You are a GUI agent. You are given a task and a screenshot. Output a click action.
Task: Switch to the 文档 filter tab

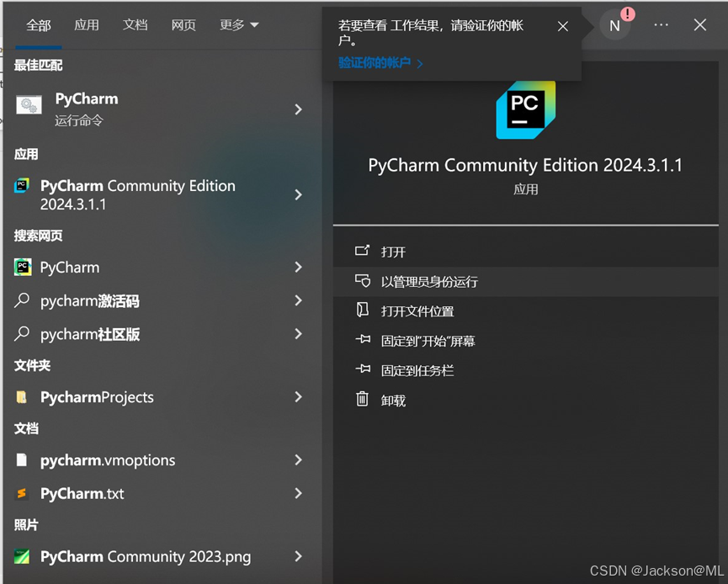coord(136,25)
